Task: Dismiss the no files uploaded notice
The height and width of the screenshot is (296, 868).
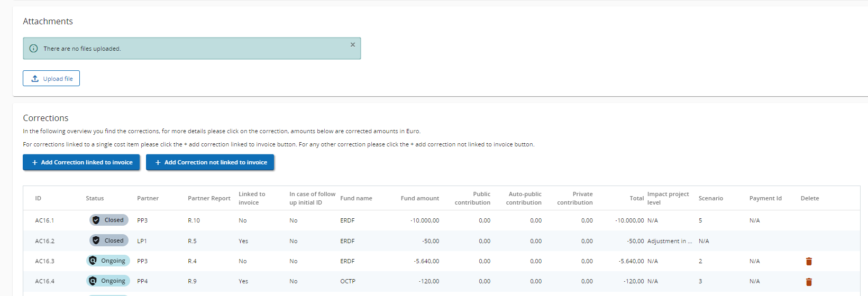Action: [x=352, y=45]
